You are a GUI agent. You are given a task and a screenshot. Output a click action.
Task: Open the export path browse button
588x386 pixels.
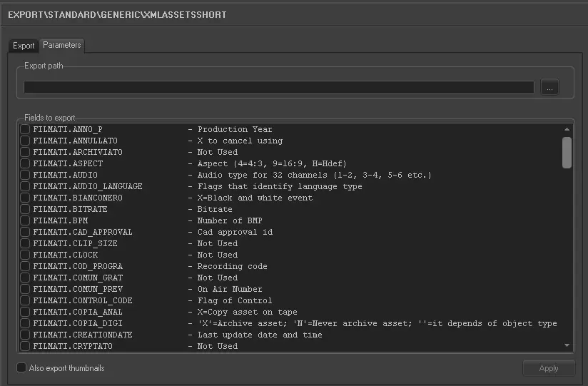click(549, 88)
